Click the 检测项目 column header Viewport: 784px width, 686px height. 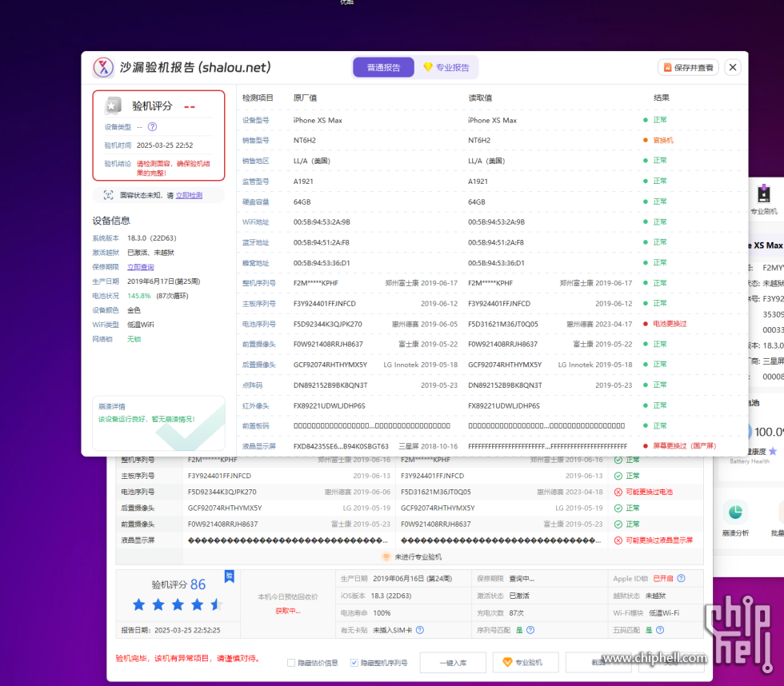tap(258, 98)
